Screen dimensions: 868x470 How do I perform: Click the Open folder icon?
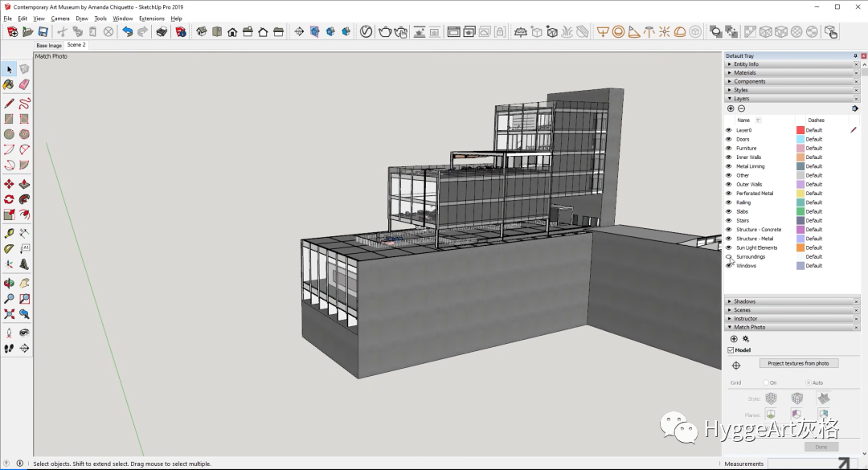click(x=27, y=31)
